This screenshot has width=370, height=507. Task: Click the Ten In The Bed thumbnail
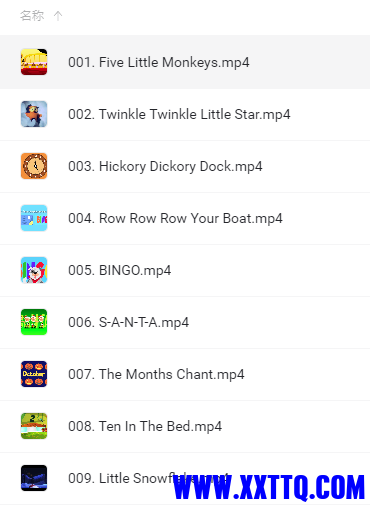[x=34, y=426]
